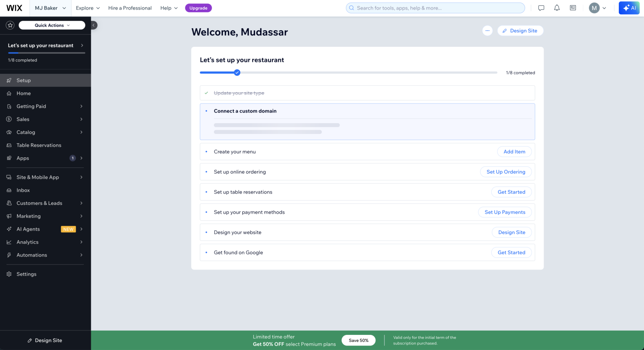The height and width of the screenshot is (350, 644).
Task: Open the three-dot more actions menu
Action: [x=487, y=31]
